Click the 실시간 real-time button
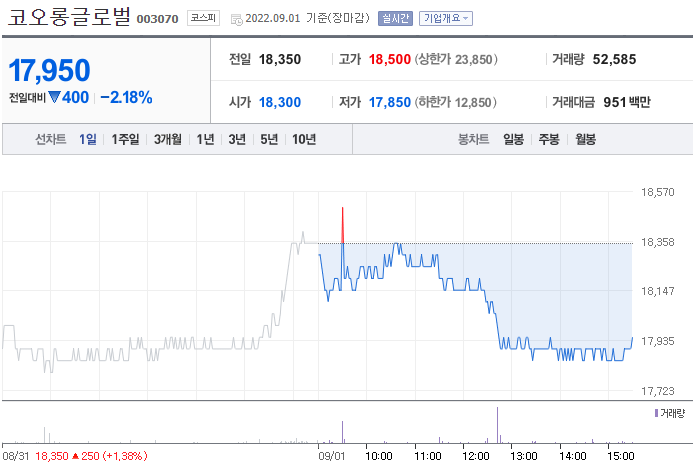 point(395,18)
